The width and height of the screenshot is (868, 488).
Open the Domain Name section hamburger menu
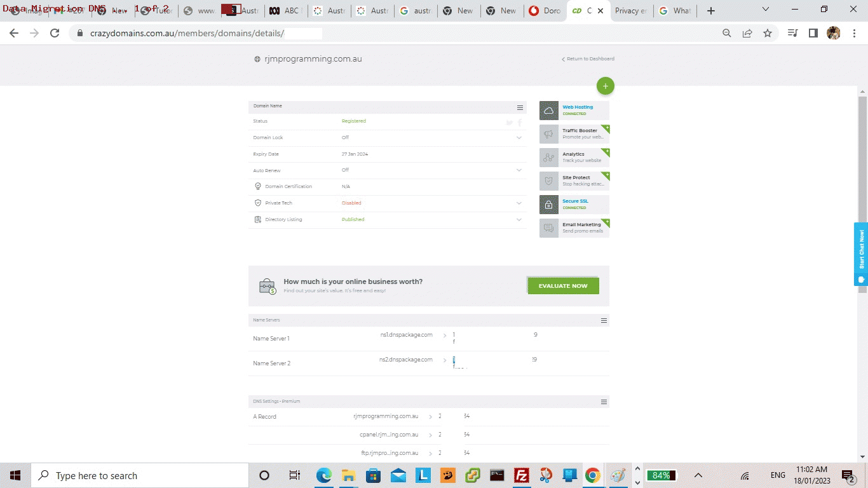coord(520,107)
